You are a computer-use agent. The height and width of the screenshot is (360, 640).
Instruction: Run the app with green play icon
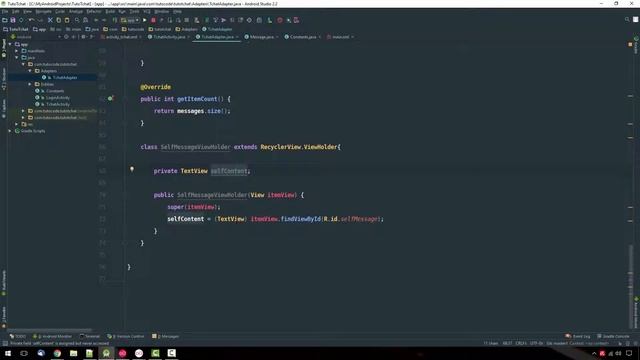pos(144,20)
